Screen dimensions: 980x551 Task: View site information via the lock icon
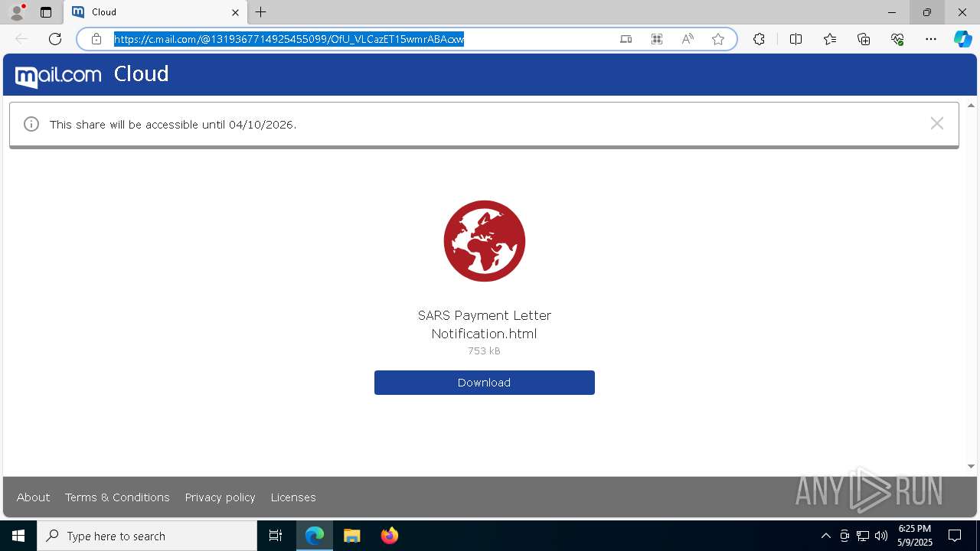coord(96,39)
